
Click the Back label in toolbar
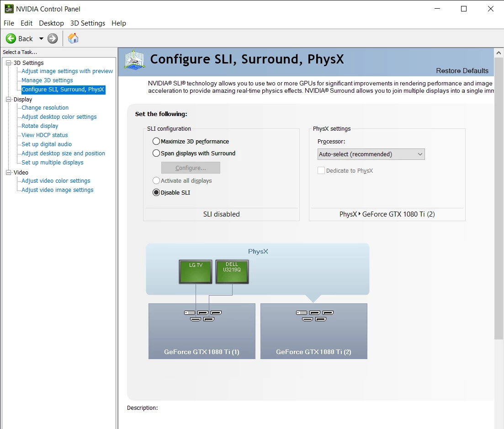(26, 38)
